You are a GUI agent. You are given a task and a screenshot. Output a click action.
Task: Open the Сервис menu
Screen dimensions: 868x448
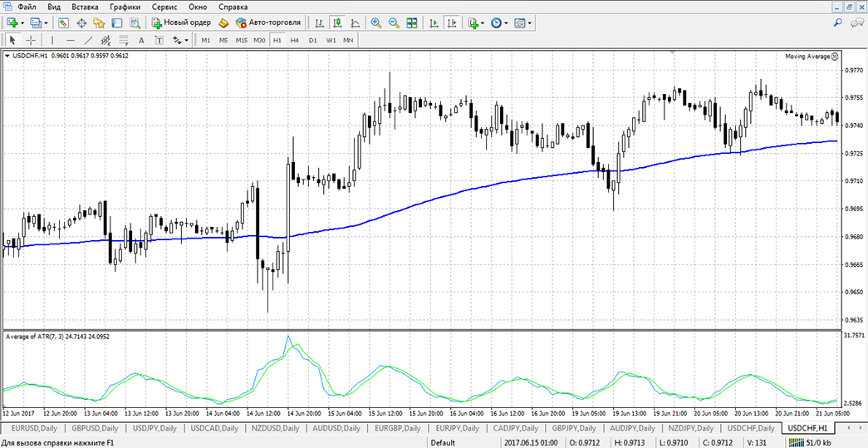[164, 7]
